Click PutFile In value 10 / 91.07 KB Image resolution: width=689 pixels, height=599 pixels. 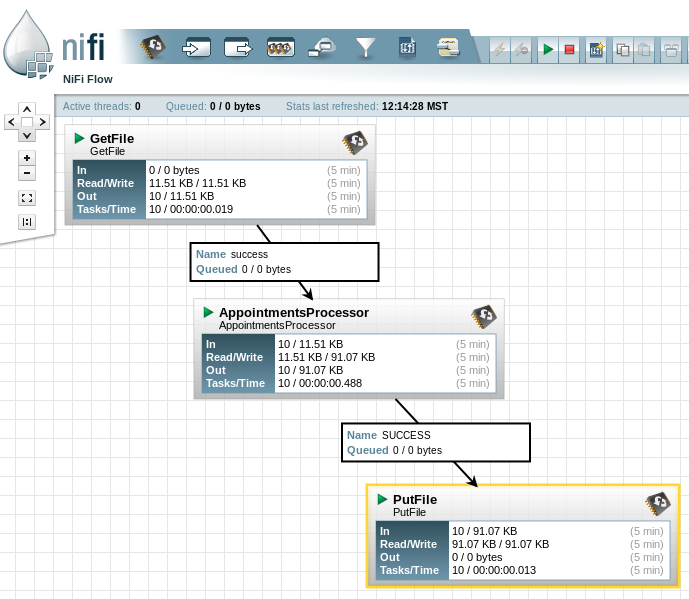pos(484,531)
